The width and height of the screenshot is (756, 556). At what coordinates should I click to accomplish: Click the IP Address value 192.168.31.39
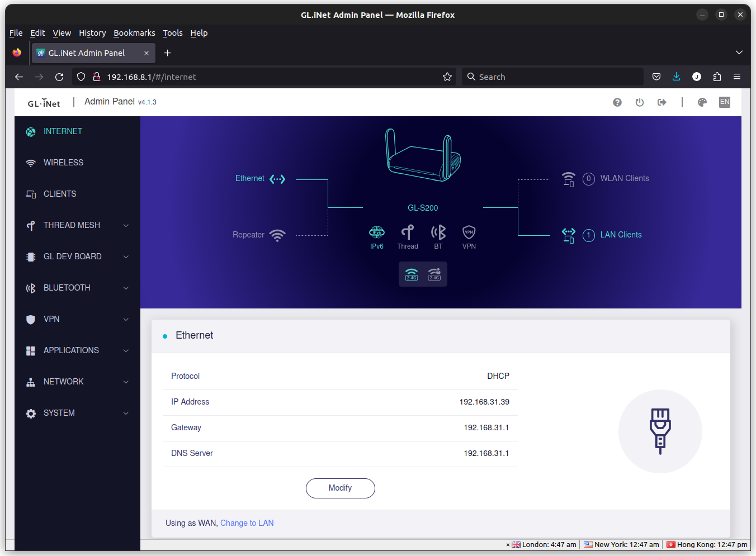(484, 402)
